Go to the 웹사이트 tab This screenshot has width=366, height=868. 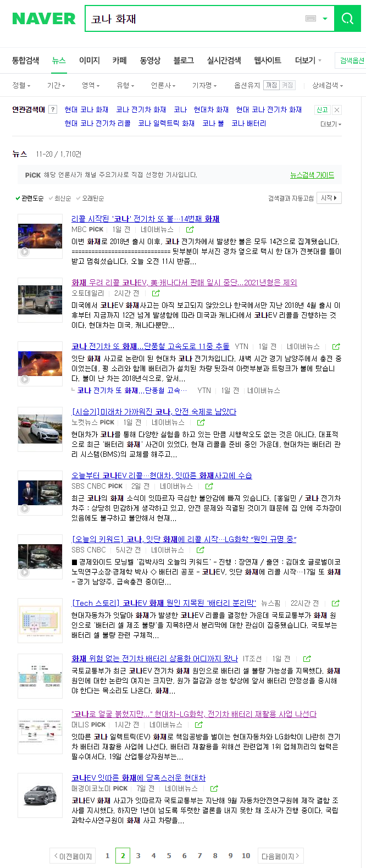point(268,60)
